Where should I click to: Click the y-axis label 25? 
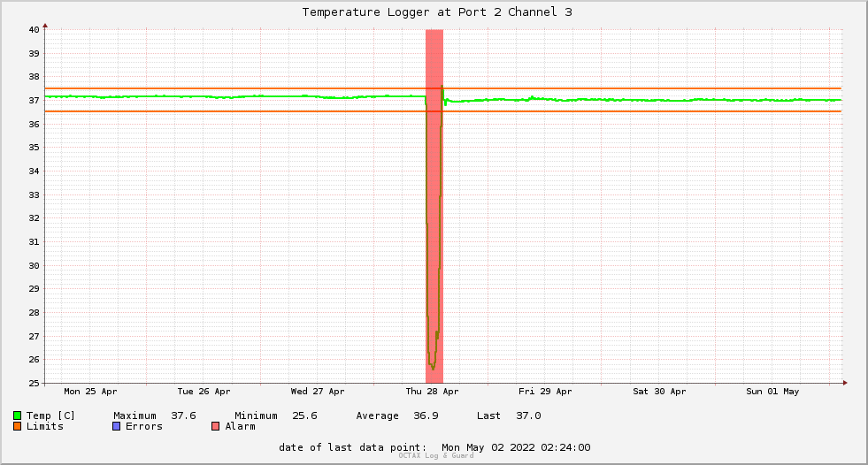point(35,383)
